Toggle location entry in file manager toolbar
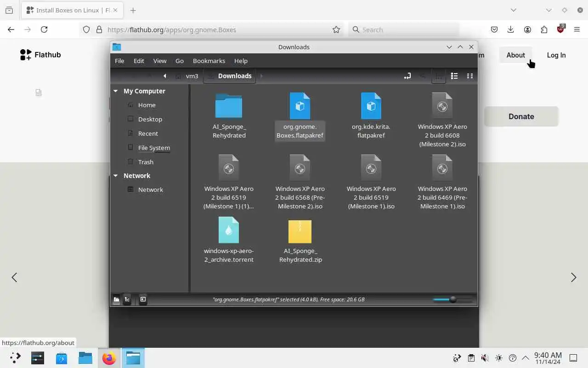This screenshot has height=368, width=588. click(407, 76)
